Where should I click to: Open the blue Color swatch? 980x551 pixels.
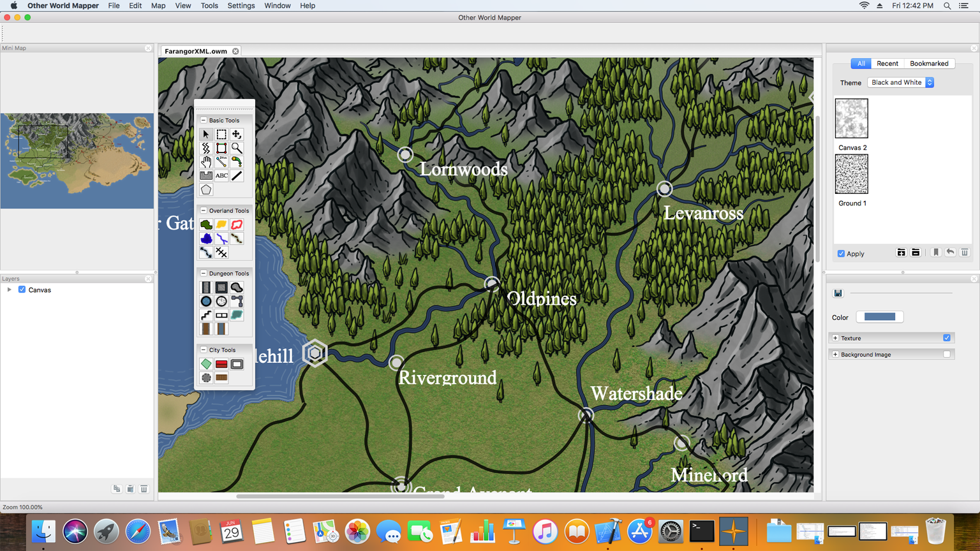(879, 317)
